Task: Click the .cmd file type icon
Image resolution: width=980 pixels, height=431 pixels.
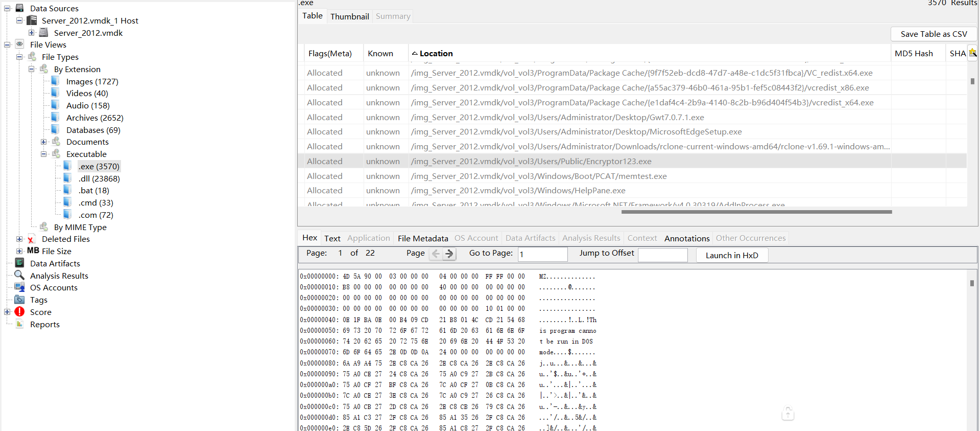Action: pyautogui.click(x=67, y=202)
